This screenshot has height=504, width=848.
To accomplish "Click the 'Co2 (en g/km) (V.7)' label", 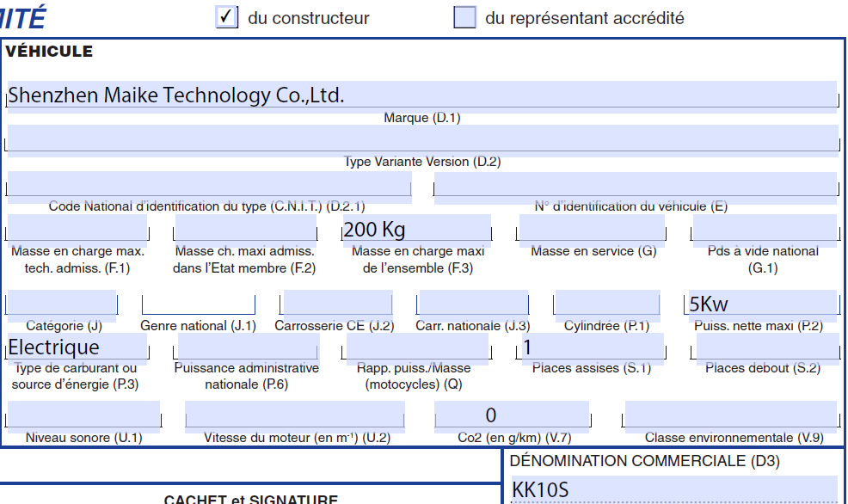I will click(x=514, y=438).
